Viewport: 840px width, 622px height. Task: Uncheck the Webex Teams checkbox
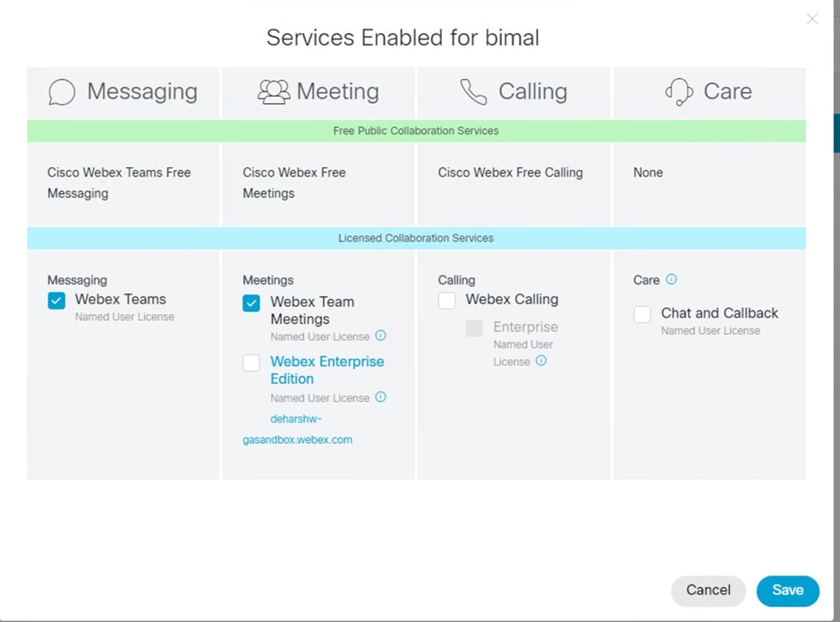tap(55, 301)
